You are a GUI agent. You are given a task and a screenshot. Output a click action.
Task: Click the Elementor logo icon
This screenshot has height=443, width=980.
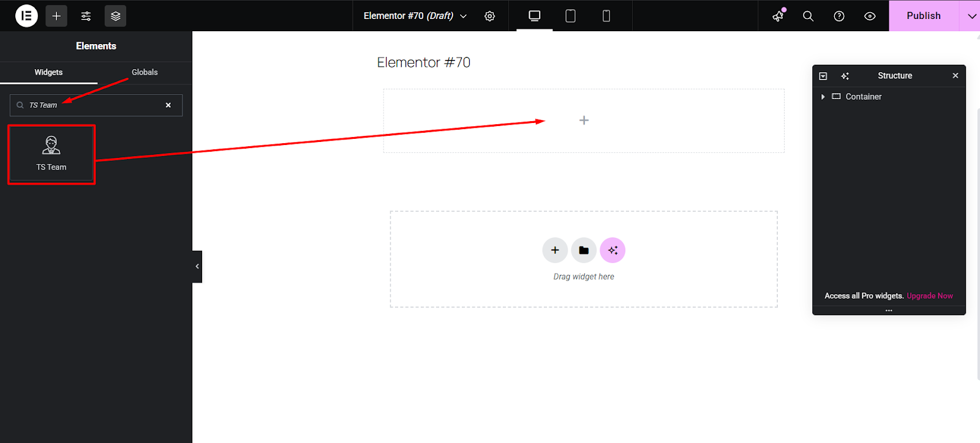(x=26, y=16)
